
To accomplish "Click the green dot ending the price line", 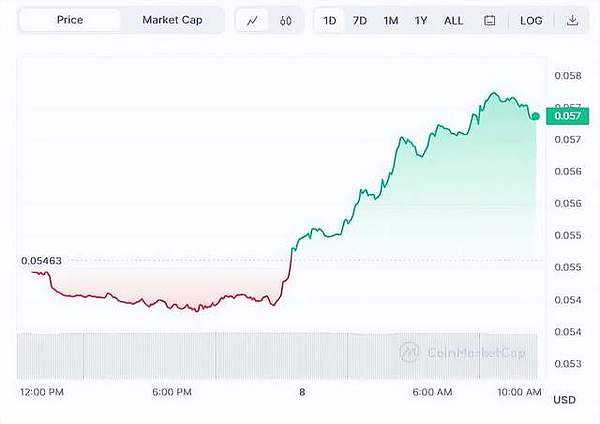I will [536, 117].
